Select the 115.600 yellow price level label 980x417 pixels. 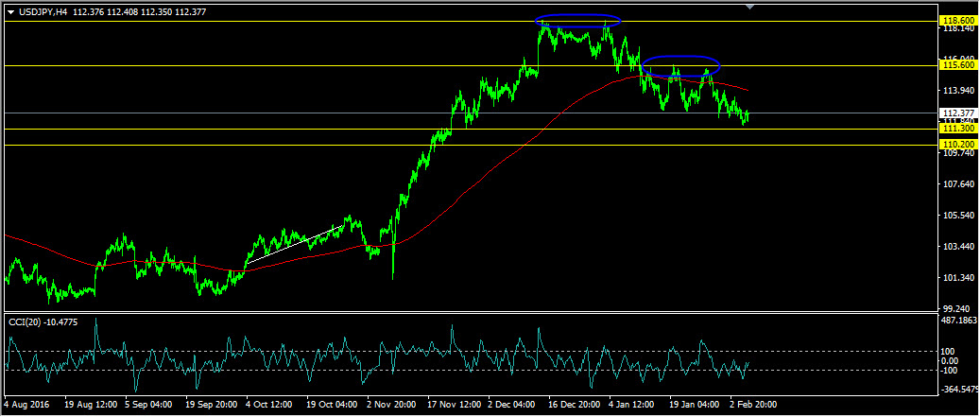pyautogui.click(x=959, y=65)
